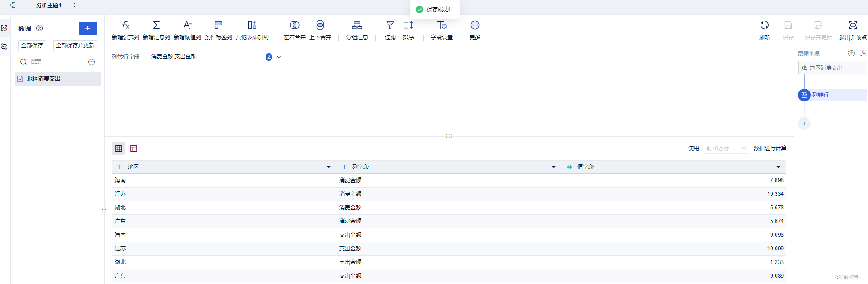Click the value 5,674 cell

(674, 221)
